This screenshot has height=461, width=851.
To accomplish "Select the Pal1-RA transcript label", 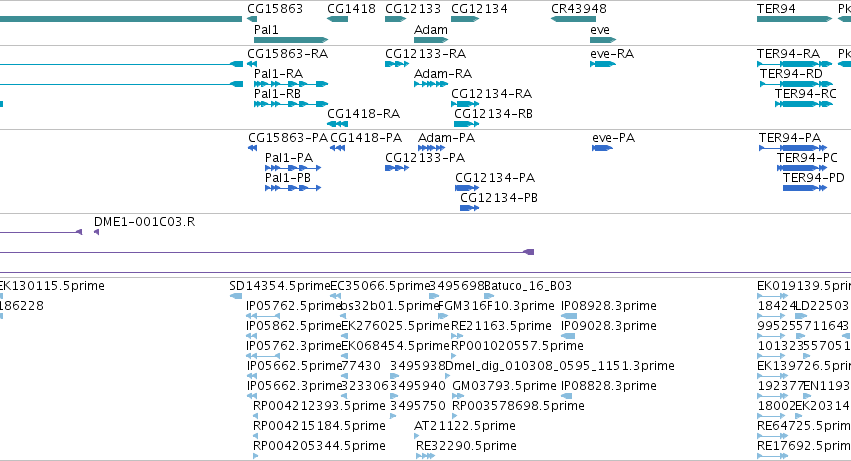I will point(278,73).
